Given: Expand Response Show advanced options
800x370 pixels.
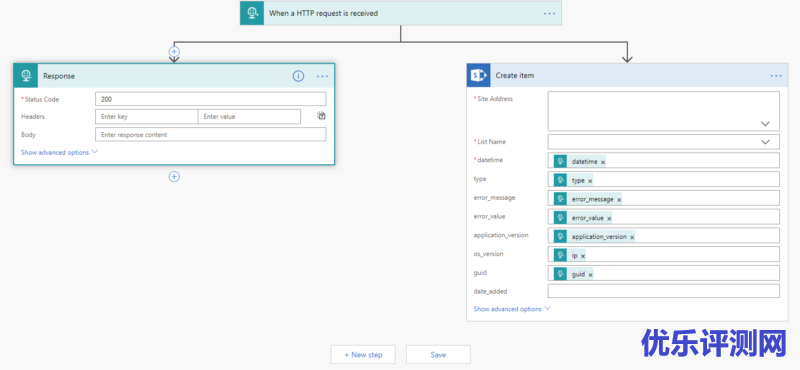Looking at the screenshot, I should pyautogui.click(x=59, y=152).
